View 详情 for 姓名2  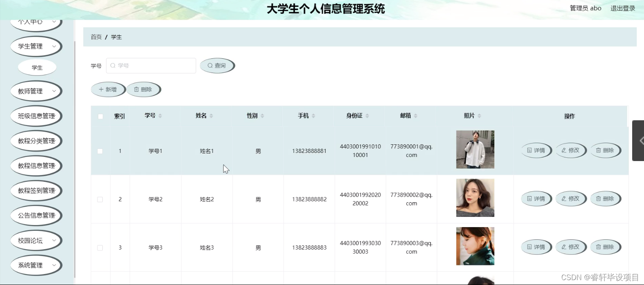tap(536, 199)
